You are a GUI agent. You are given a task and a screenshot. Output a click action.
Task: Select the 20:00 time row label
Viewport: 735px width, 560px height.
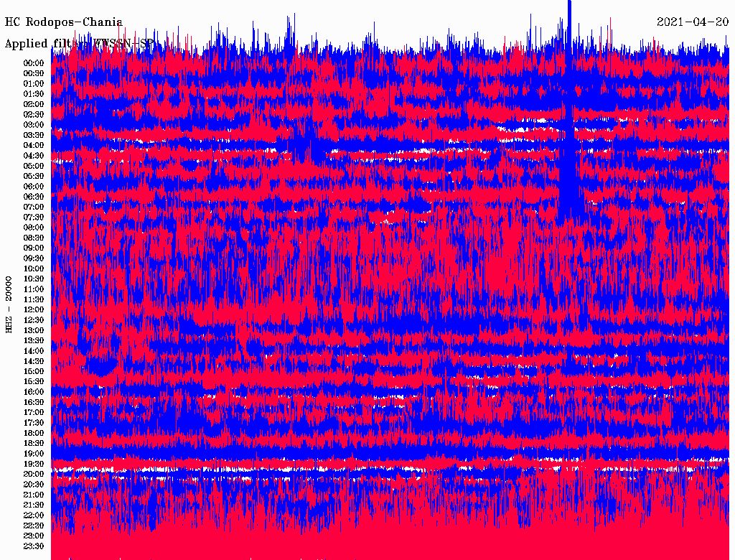[x=34, y=474]
